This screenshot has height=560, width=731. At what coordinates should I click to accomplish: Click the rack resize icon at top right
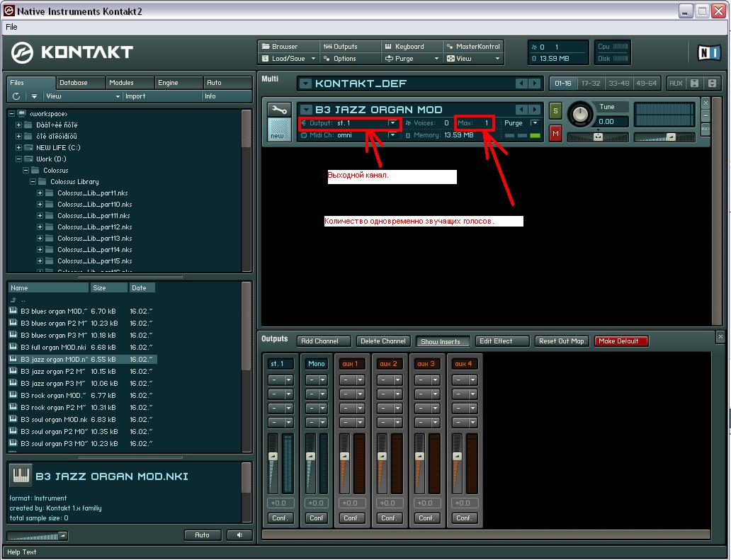click(712, 84)
